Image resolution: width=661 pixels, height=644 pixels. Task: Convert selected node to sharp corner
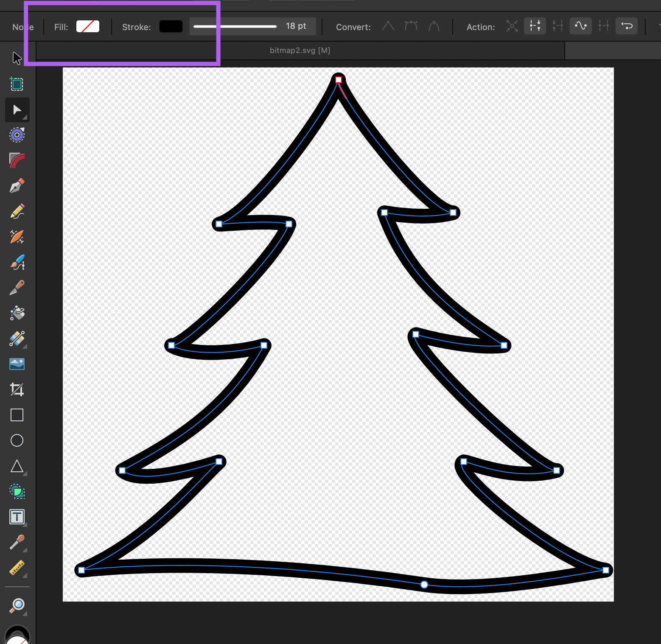click(x=388, y=26)
